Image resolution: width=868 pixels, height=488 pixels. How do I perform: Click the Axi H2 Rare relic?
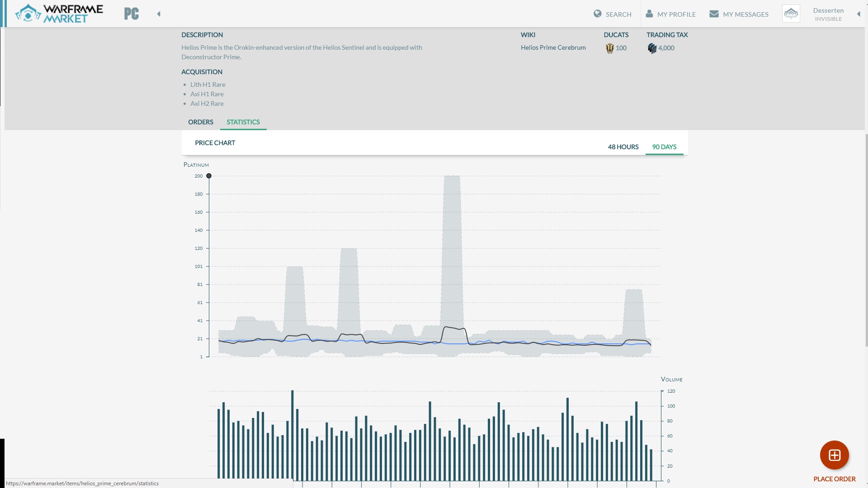[207, 103]
